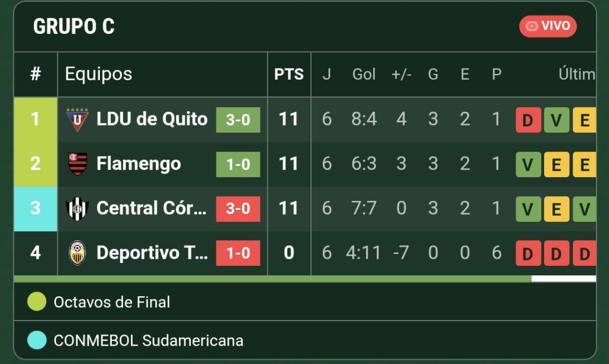The image size is (609, 364).
Task: Select the green V result in Flamengo row
Action: [x=528, y=165]
